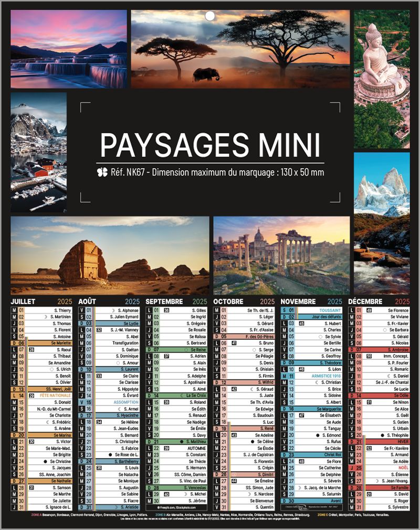Click ASSOMPTION on August 15
420x530 pixels.
click(x=126, y=402)
